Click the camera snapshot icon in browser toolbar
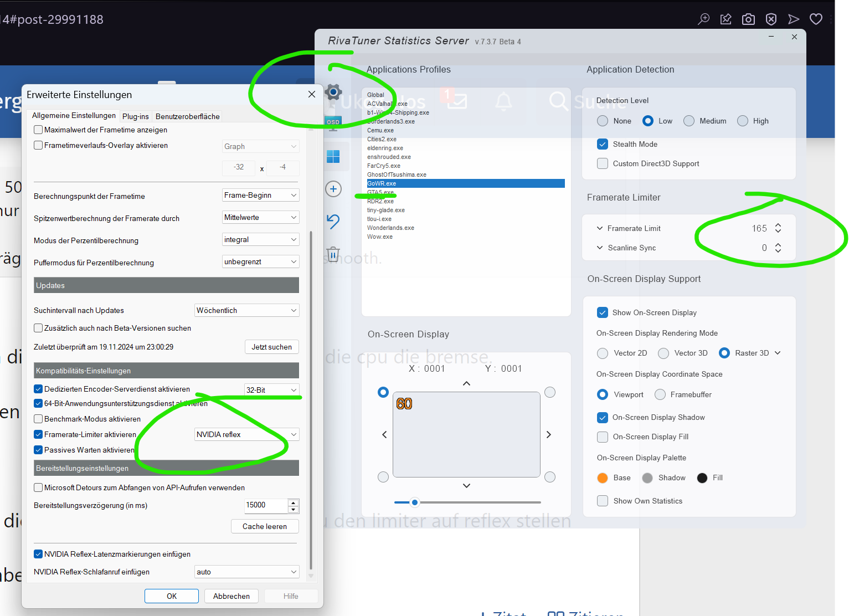Image resolution: width=849 pixels, height=616 pixels. click(748, 19)
